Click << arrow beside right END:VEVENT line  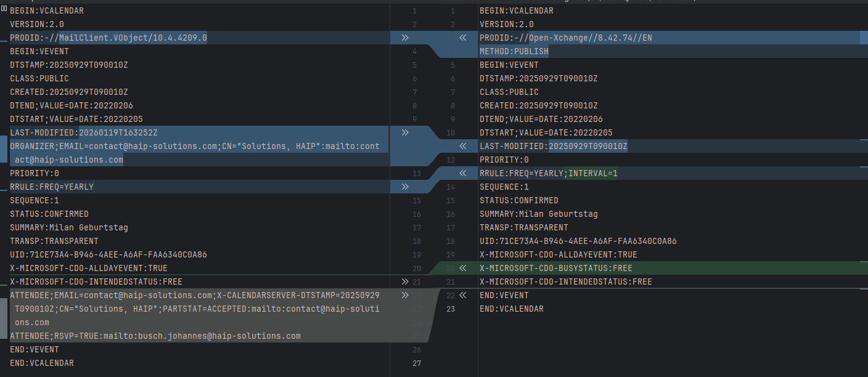coord(462,295)
